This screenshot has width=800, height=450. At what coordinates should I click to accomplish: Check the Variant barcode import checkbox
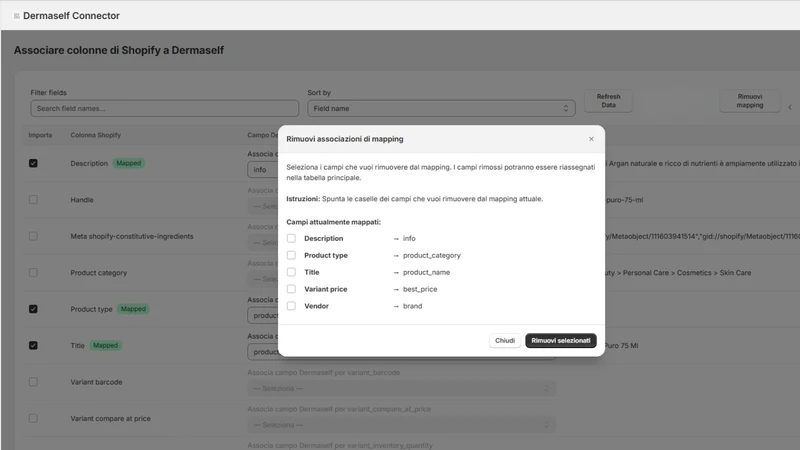33,382
